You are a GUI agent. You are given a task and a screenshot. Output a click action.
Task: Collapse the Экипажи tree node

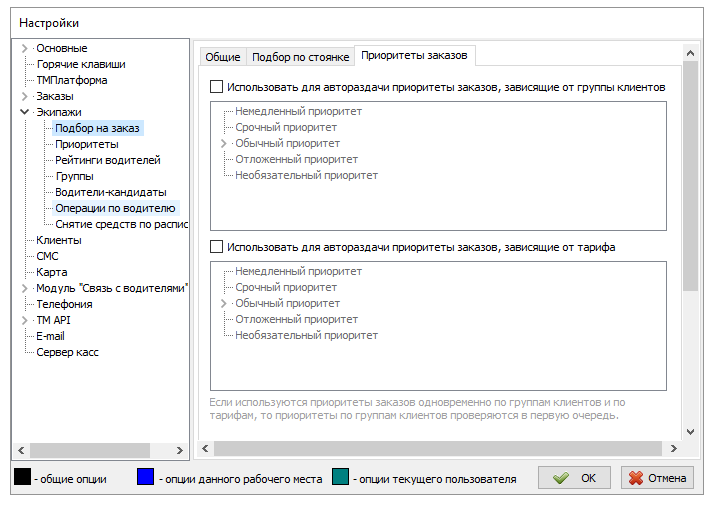click(25, 112)
